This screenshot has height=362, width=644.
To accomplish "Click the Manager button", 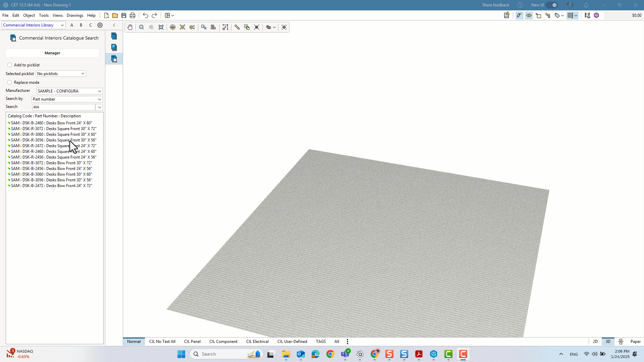I will pyautogui.click(x=52, y=53).
